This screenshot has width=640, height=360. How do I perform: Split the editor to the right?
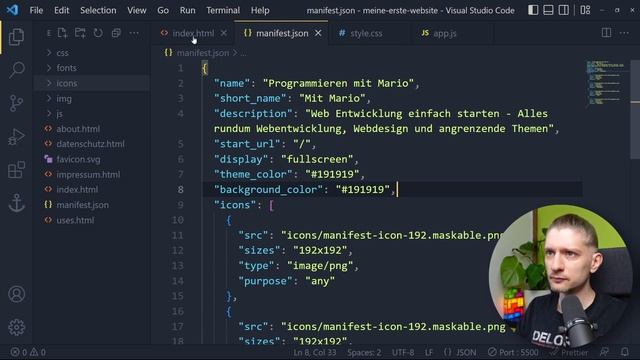click(x=607, y=33)
